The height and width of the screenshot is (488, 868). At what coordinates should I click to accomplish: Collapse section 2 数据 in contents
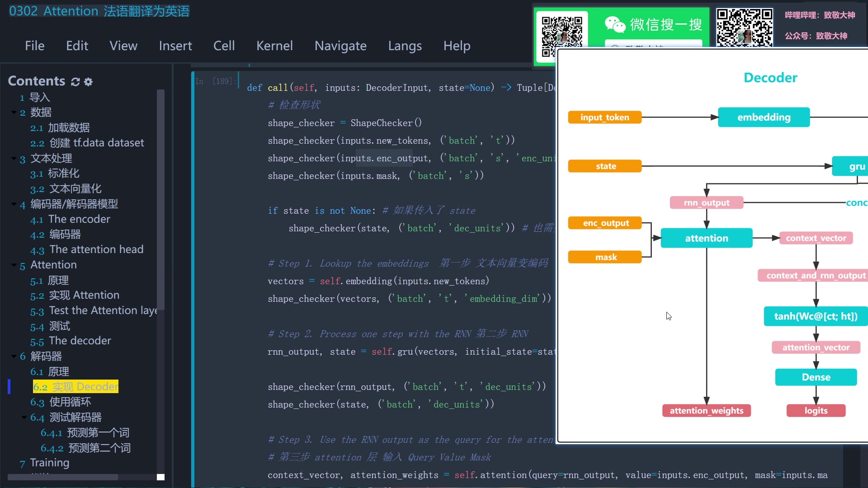click(x=14, y=112)
